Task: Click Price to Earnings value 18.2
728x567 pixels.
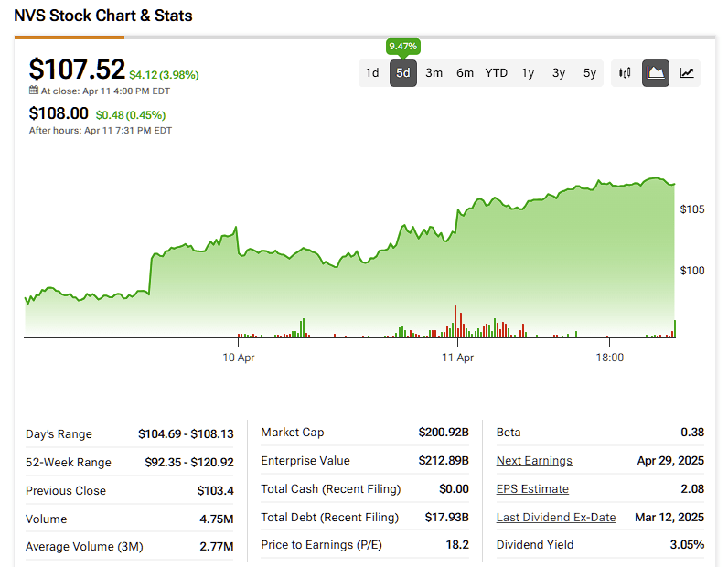Action: click(457, 545)
